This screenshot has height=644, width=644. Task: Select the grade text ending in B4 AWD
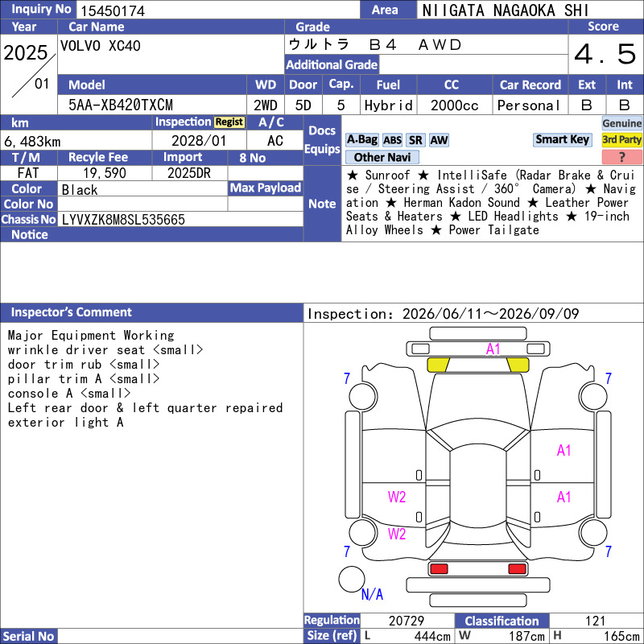pyautogui.click(x=375, y=45)
